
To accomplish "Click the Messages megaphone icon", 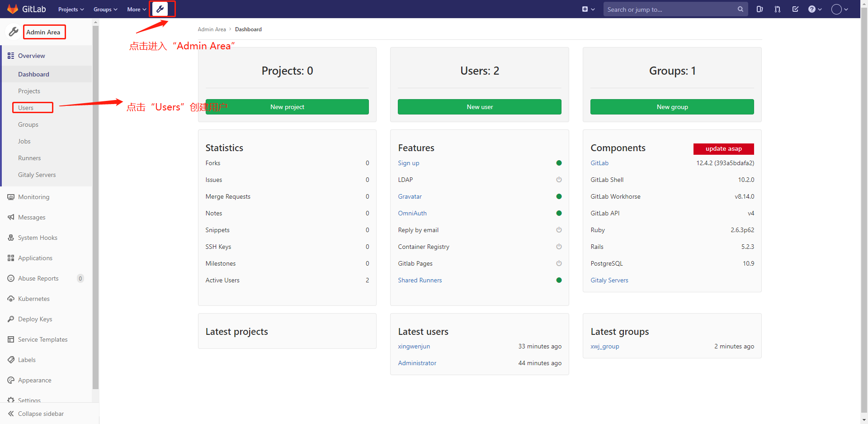I will [11, 217].
